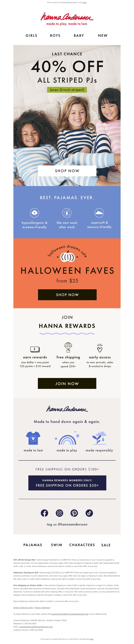Open the Pinterest social icon
The image size is (134, 644).
[x=74, y=513]
